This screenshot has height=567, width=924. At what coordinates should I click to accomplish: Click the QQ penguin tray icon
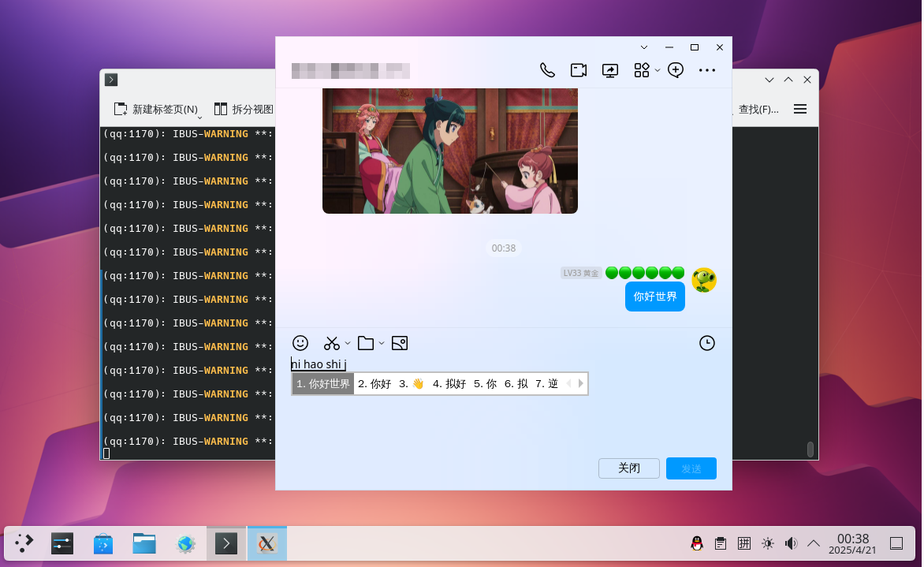696,543
